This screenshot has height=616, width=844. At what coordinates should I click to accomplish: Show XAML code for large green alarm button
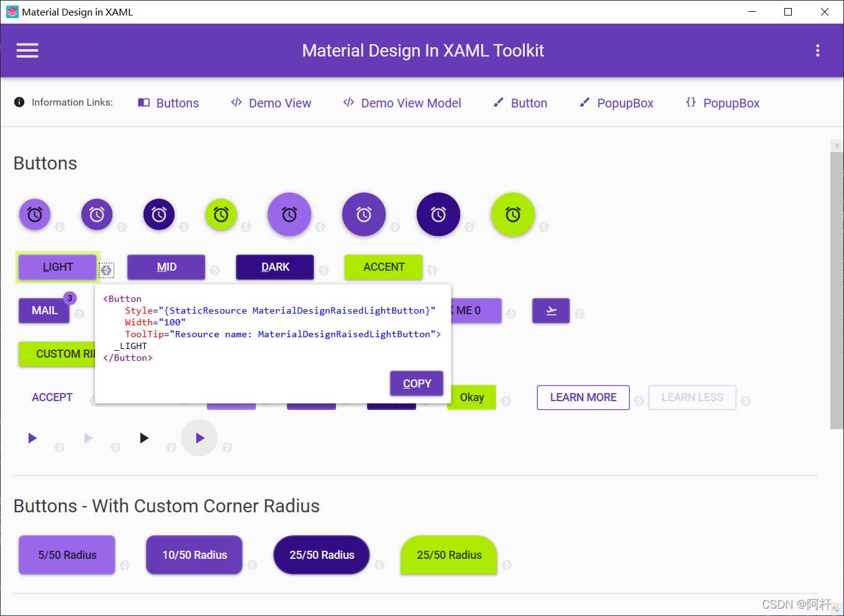click(544, 227)
